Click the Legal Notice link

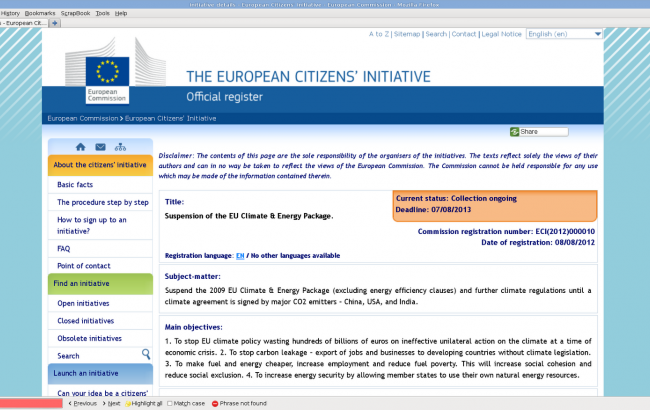click(501, 34)
